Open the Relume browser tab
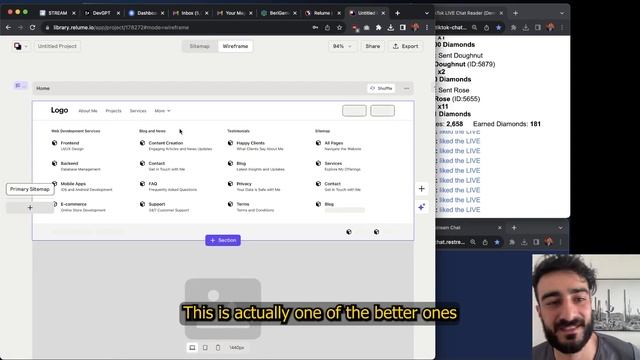The width and height of the screenshot is (640, 360). (322, 13)
